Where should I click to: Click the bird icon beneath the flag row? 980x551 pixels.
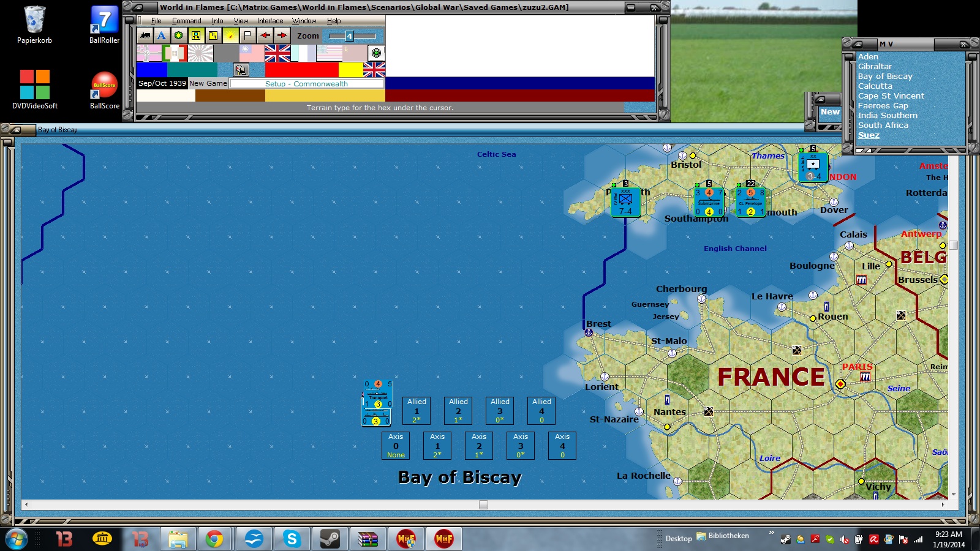241,69
